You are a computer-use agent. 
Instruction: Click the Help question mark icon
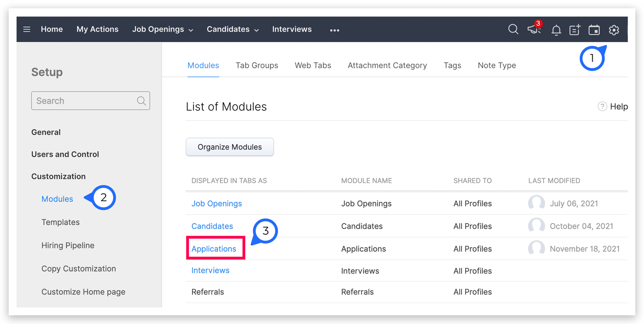(602, 107)
